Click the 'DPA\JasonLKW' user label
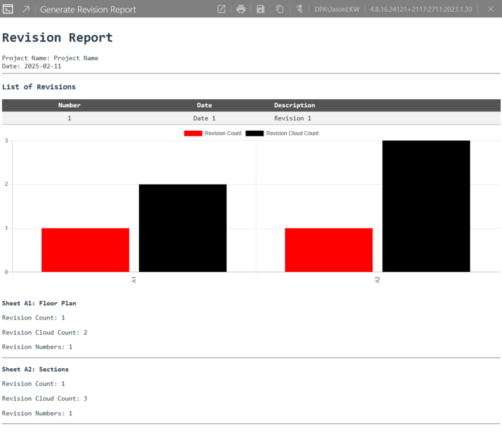This screenshot has height=448, width=502. click(x=337, y=10)
